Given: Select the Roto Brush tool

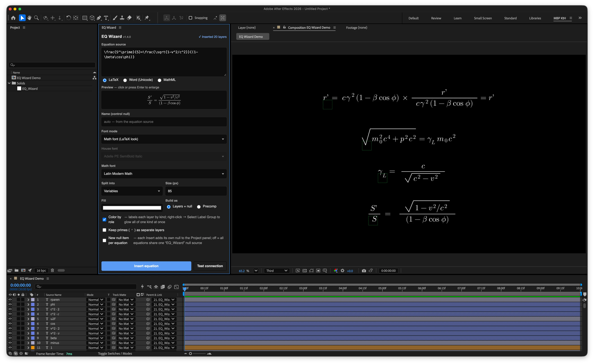Looking at the screenshot, I should [138, 18].
